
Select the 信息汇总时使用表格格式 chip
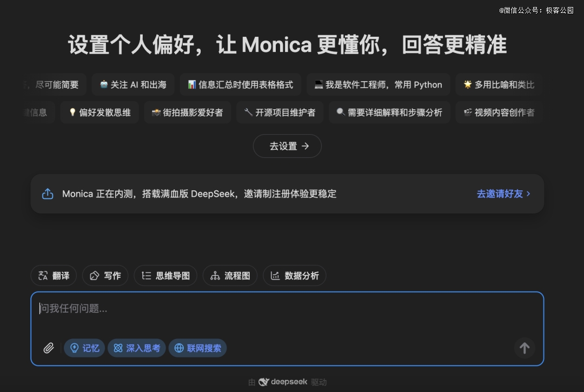pyautogui.click(x=240, y=84)
